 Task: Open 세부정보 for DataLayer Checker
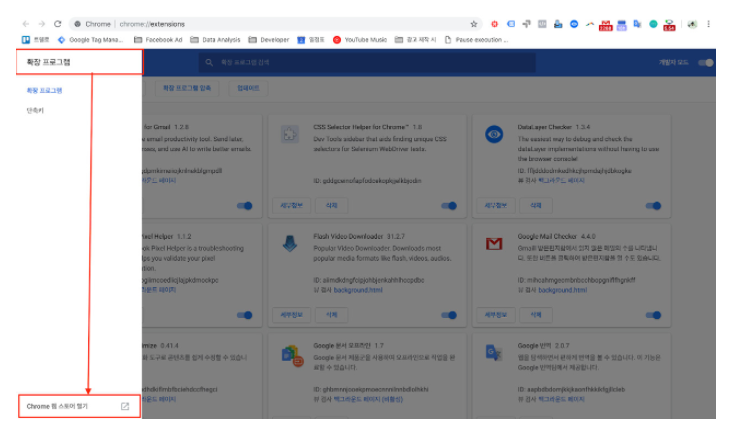(x=496, y=206)
